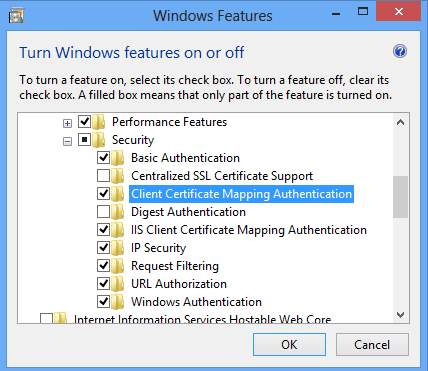Enable the Digest Authentication checkbox
This screenshot has width=428, height=371.
103,212
